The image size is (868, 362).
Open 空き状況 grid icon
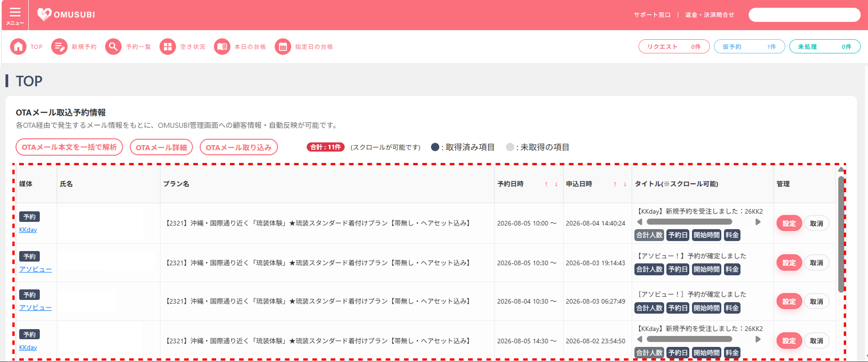click(x=168, y=47)
